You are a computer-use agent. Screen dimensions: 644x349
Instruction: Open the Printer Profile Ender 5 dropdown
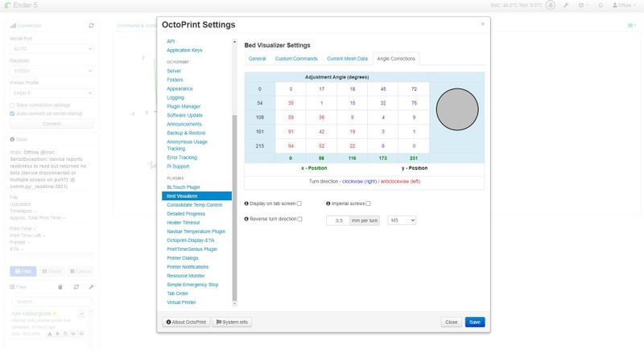(x=52, y=93)
